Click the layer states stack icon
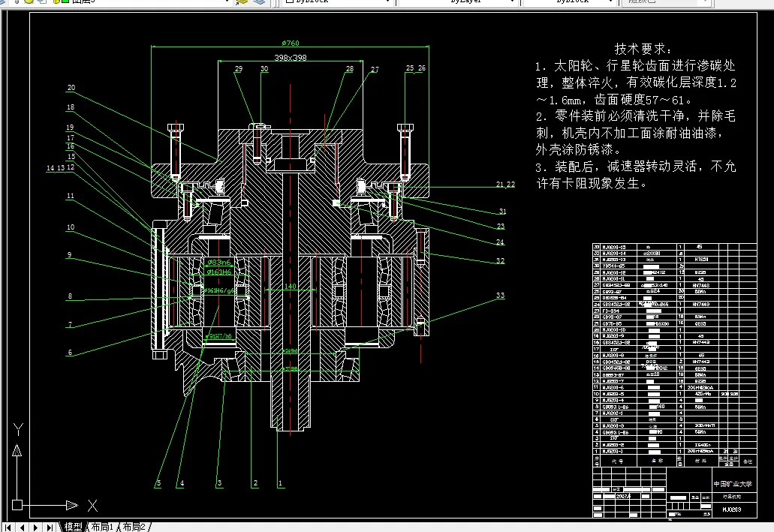This screenshot has height=532, width=774. (x=260, y=2)
